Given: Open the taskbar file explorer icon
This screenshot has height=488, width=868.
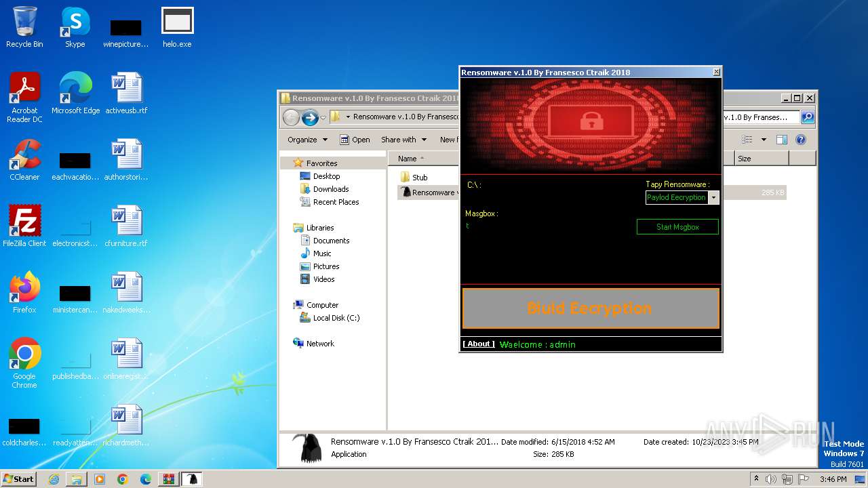Looking at the screenshot, I should click(77, 479).
